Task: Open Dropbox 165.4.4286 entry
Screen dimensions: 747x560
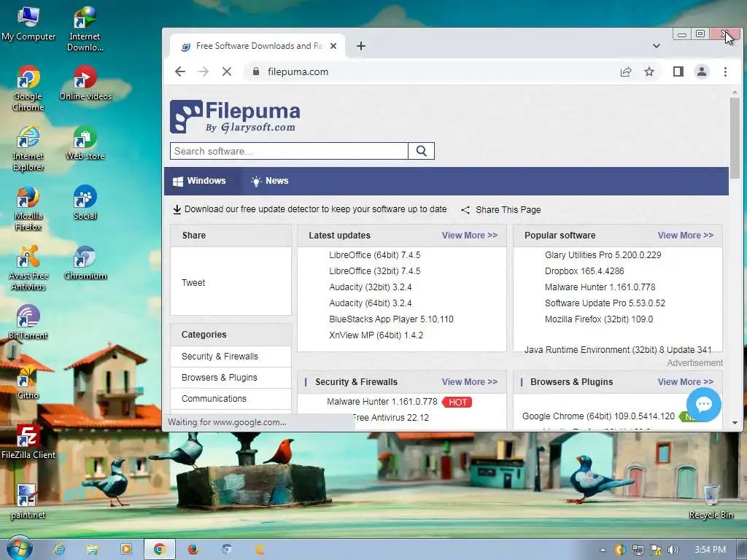Action: click(584, 271)
